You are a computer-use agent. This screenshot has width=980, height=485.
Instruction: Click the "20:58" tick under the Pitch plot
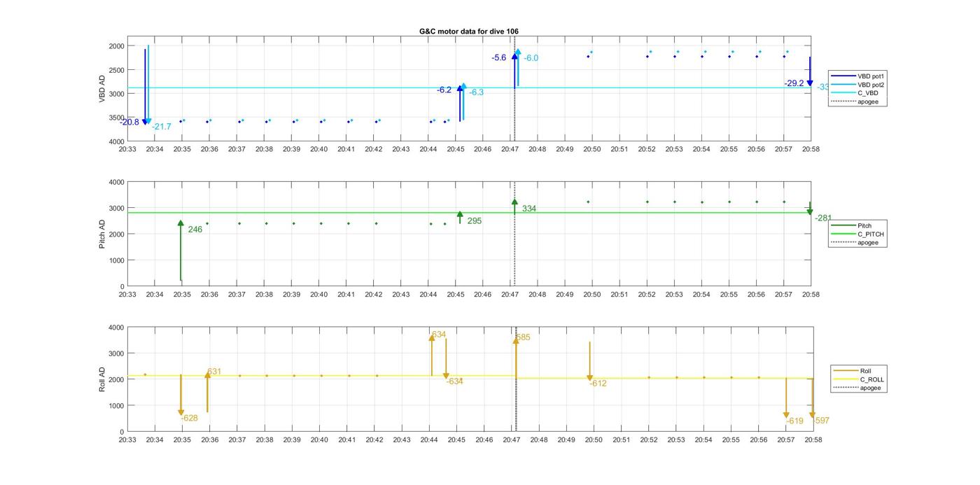coord(811,295)
